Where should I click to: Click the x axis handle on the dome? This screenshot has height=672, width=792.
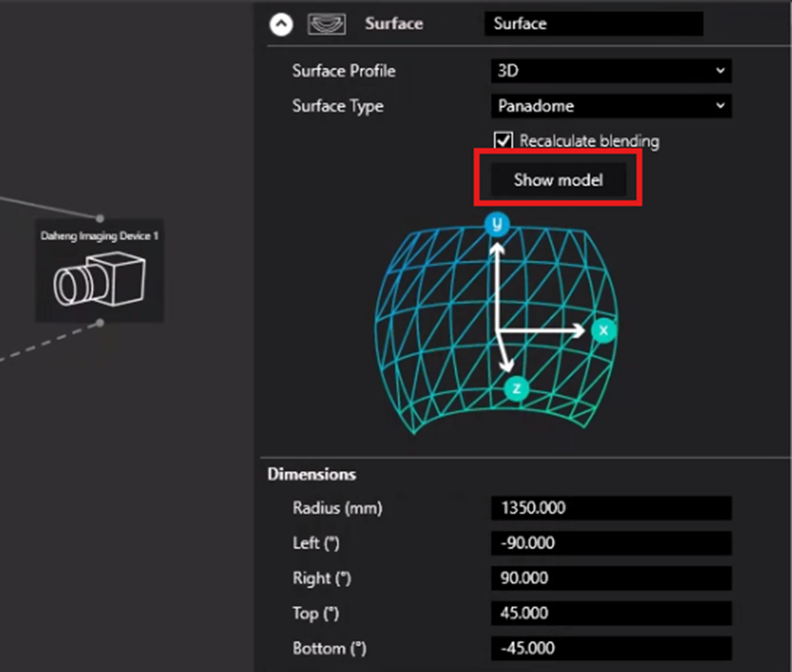pyautogui.click(x=604, y=330)
